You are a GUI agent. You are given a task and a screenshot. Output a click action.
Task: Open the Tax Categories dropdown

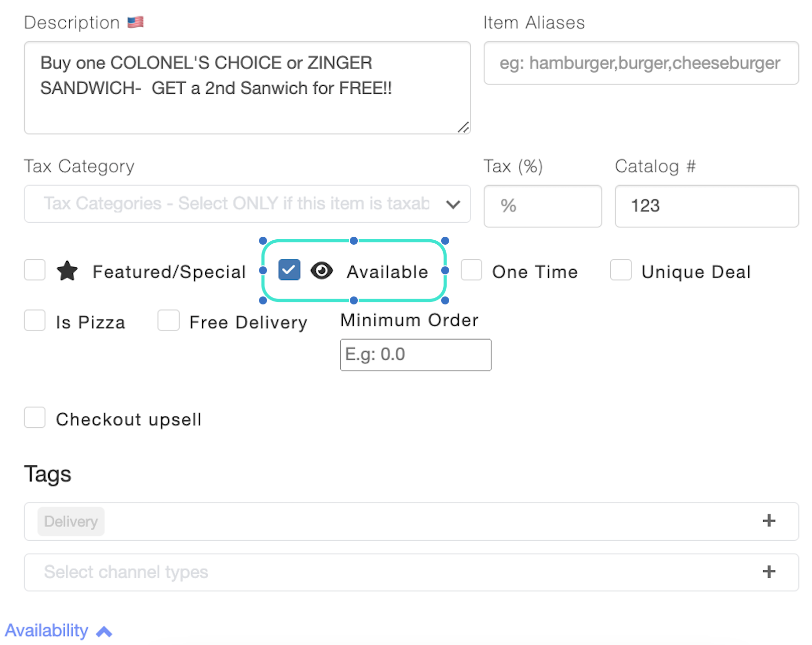pyautogui.click(x=247, y=204)
